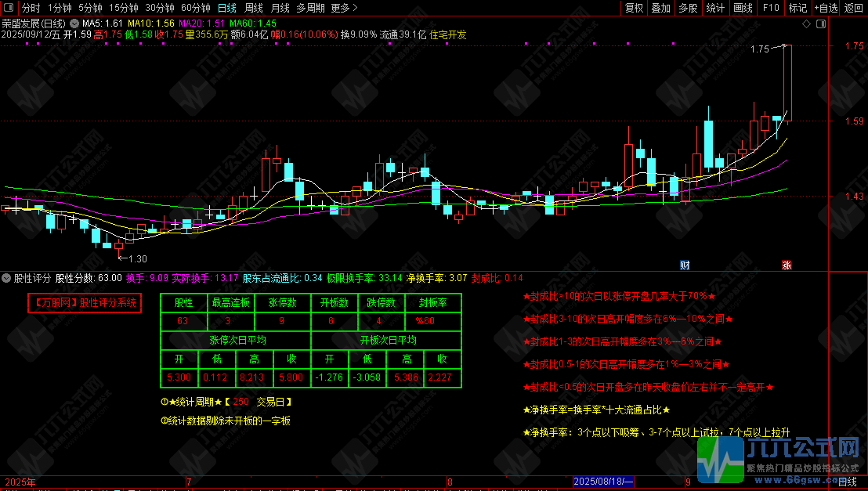
Task: Click the MA5: 1.61 indicator label
Action: [x=103, y=23]
